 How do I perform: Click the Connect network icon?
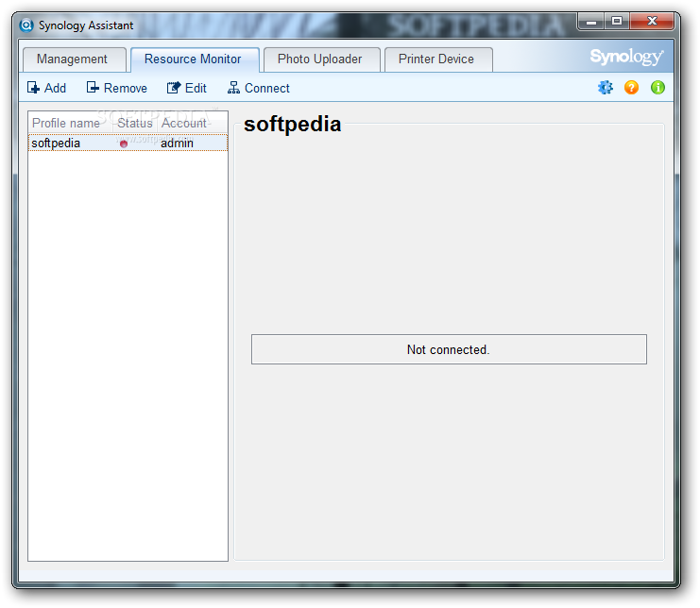(x=233, y=88)
